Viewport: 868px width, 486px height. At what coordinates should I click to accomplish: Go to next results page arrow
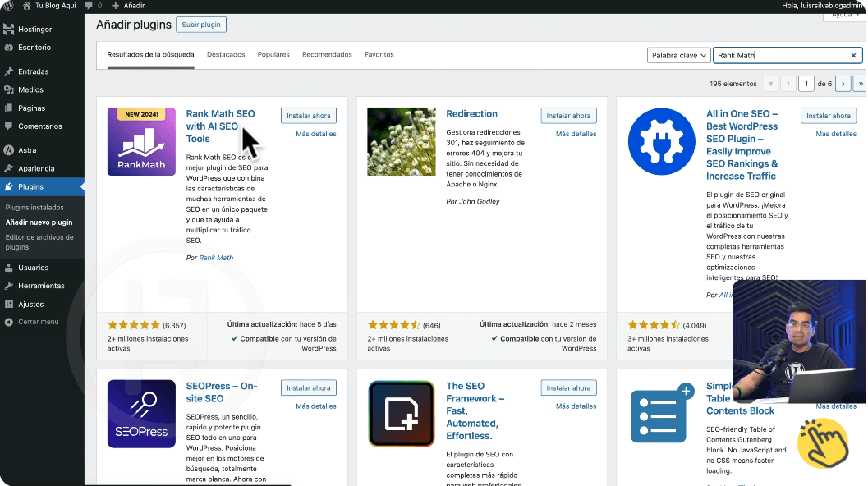pyautogui.click(x=843, y=84)
